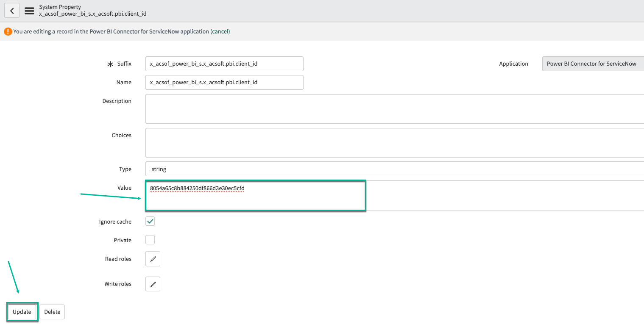Click the Type field showing string
The height and width of the screenshot is (324, 644).
tap(254, 169)
